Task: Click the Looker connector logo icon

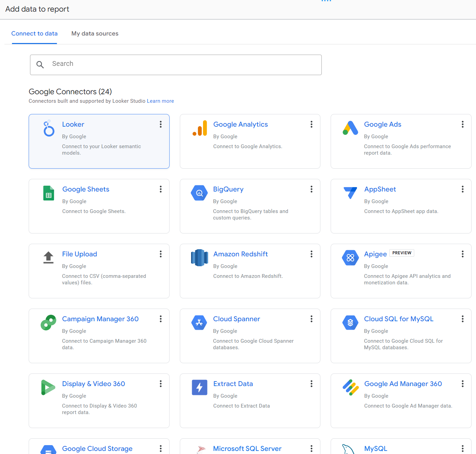Action: tap(49, 128)
